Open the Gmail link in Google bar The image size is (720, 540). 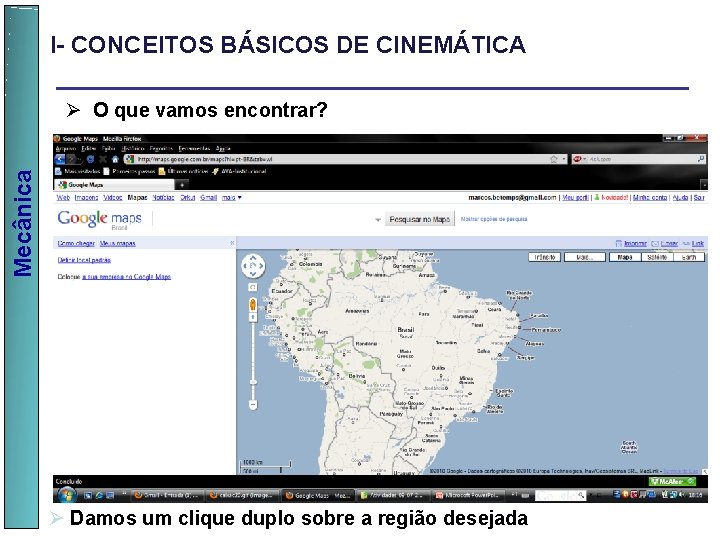pos(208,198)
